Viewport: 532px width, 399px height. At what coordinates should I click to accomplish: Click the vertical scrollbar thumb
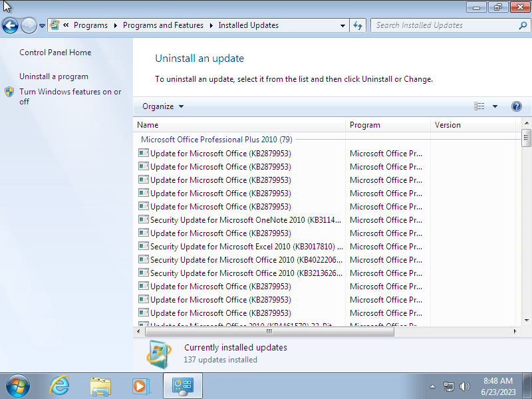[527, 138]
